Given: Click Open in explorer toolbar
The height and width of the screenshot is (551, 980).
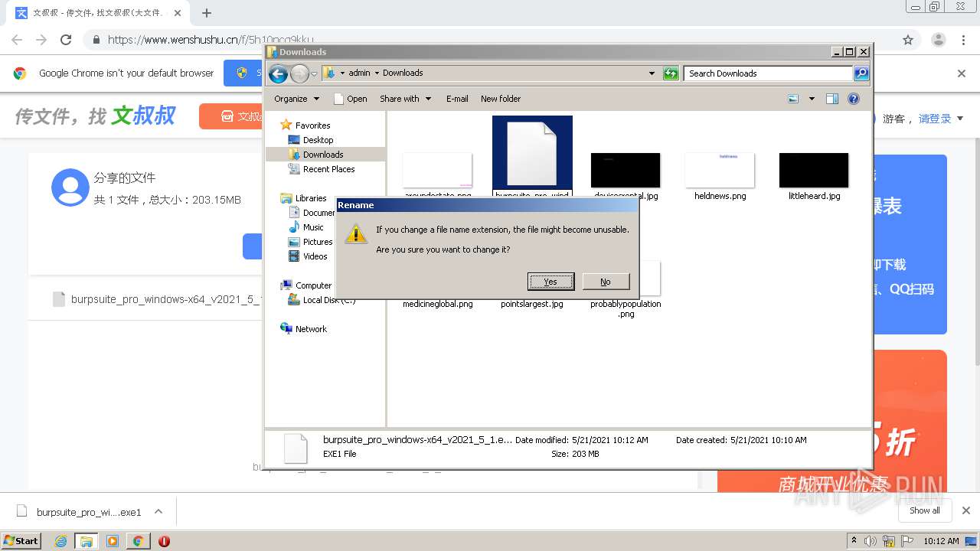Looking at the screenshot, I should pyautogui.click(x=351, y=99).
